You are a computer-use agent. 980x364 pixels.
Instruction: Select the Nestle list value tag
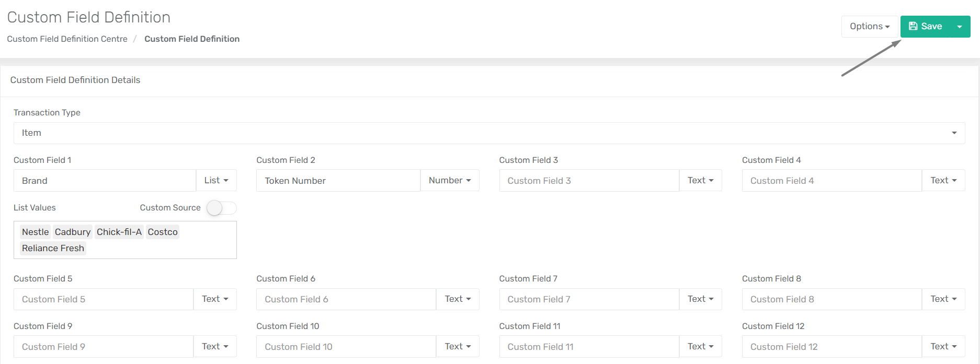pyautogui.click(x=35, y=232)
